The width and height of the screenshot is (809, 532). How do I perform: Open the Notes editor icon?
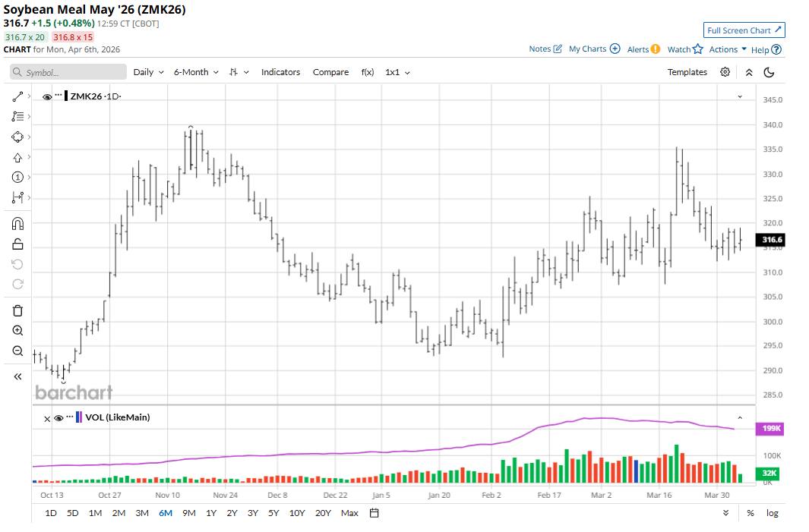pos(558,49)
